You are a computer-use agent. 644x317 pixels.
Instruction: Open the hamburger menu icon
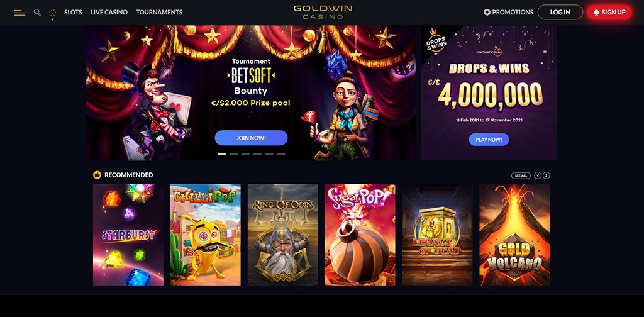19,13
